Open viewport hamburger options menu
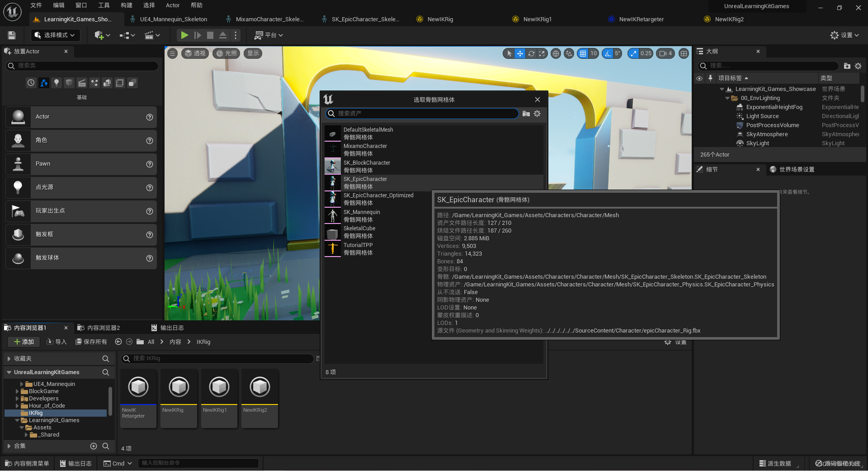 pos(172,53)
